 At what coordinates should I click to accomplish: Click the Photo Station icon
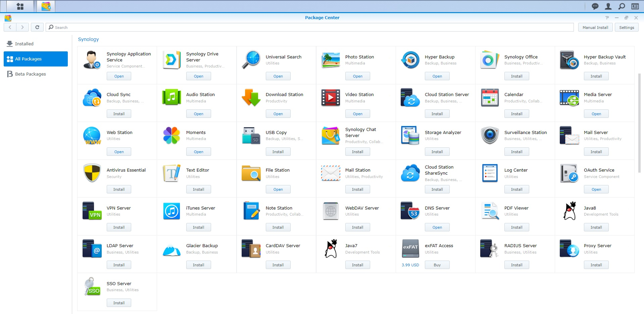point(331,60)
